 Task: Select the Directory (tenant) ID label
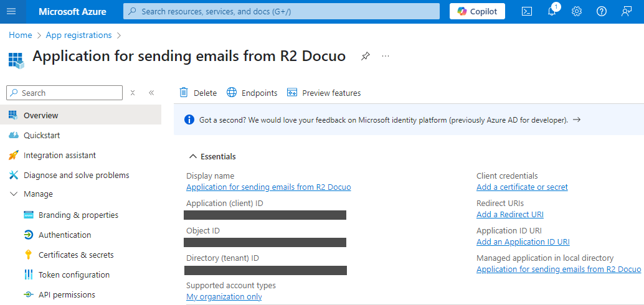coord(222,258)
